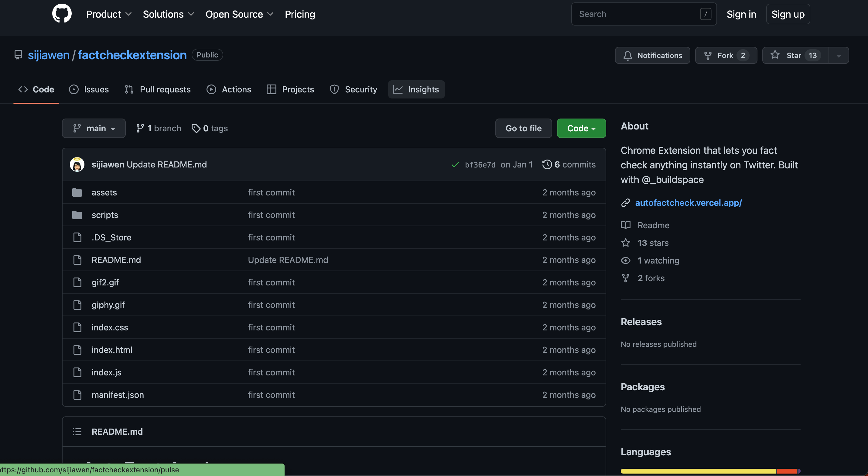
Task: Open the Actions tab
Action: [x=229, y=89]
